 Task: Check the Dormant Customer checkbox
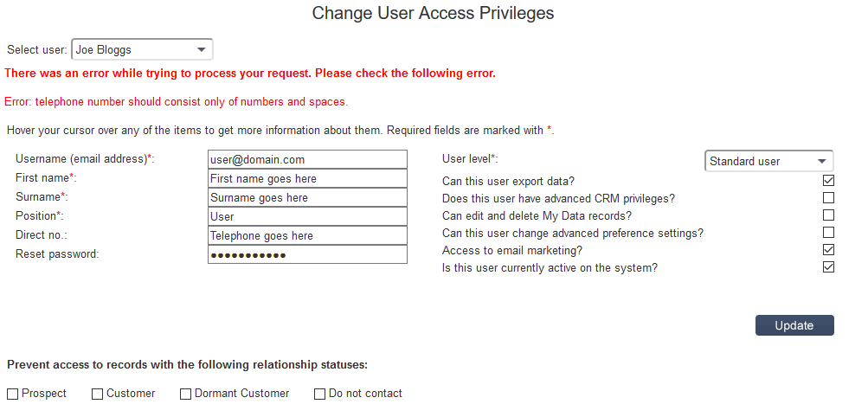pyautogui.click(x=186, y=394)
